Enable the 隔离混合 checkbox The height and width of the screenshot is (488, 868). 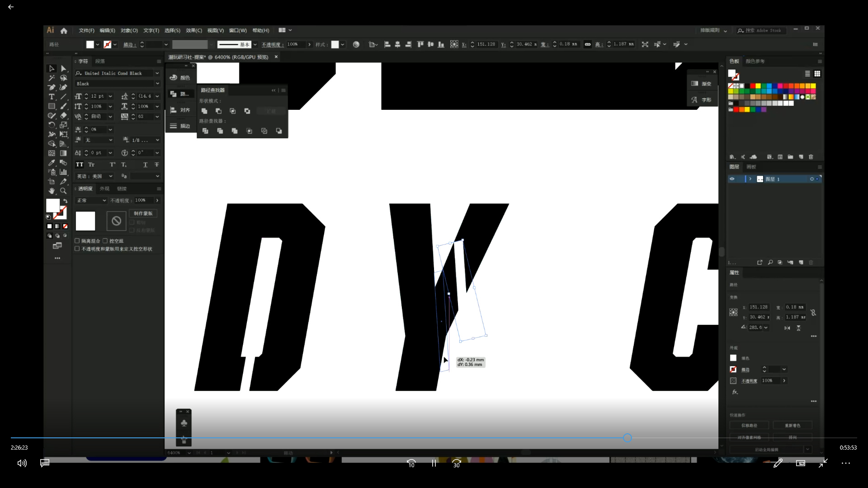pos(77,241)
